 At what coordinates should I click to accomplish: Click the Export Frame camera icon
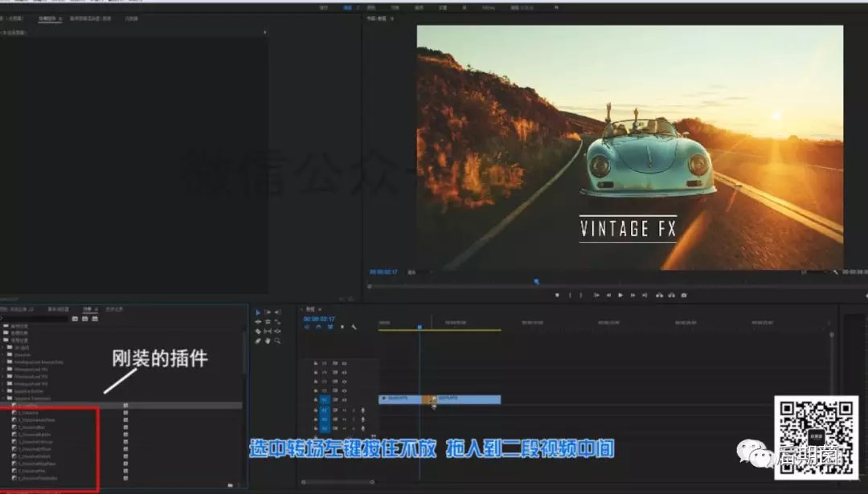684,295
